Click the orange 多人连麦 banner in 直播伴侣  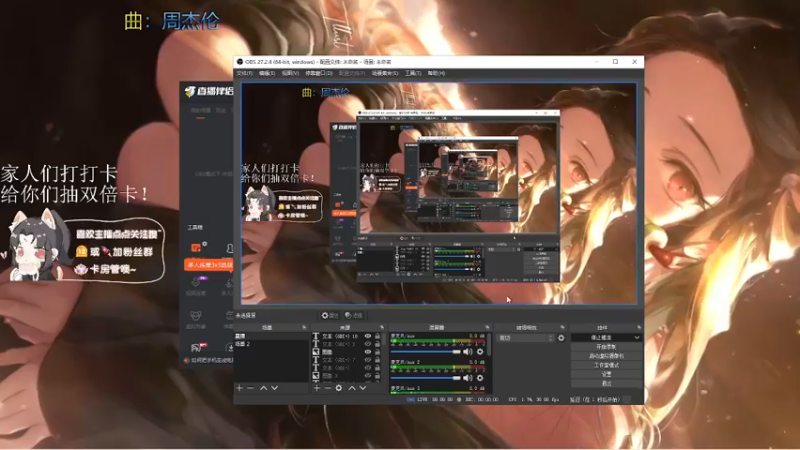[208, 265]
